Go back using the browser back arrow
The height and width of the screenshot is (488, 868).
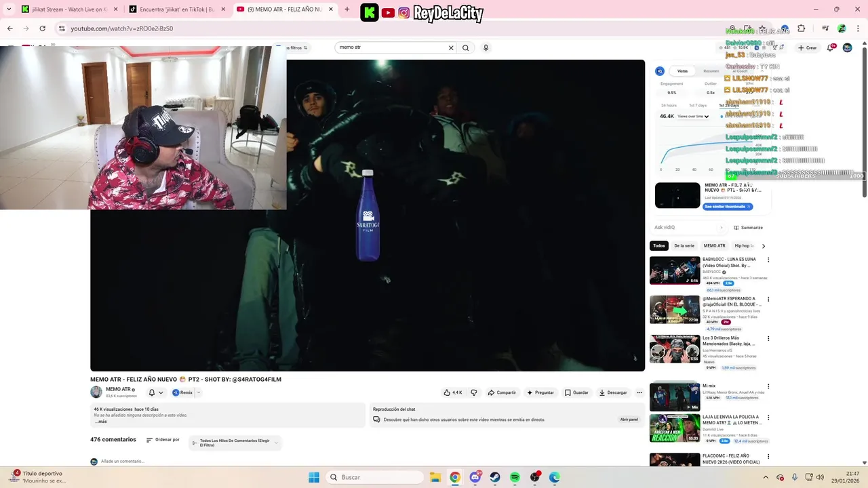click(10, 28)
